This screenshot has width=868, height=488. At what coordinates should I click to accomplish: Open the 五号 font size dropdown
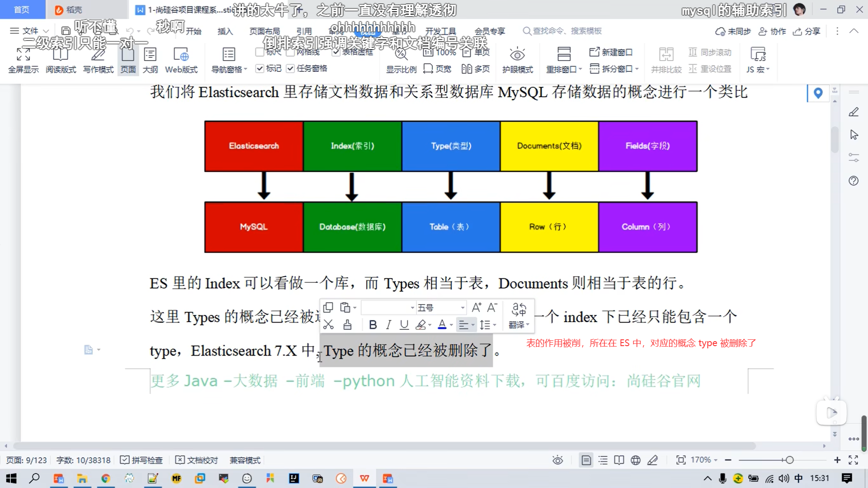pos(462,308)
